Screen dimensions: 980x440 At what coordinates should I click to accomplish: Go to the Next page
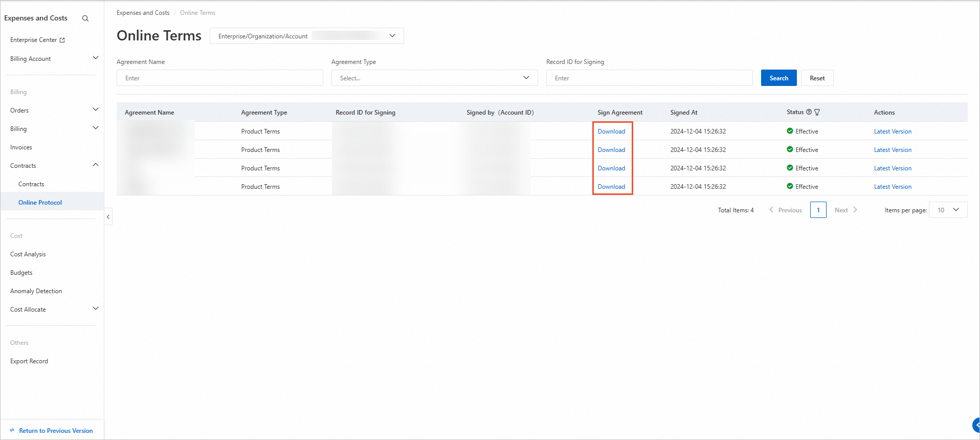click(x=846, y=210)
